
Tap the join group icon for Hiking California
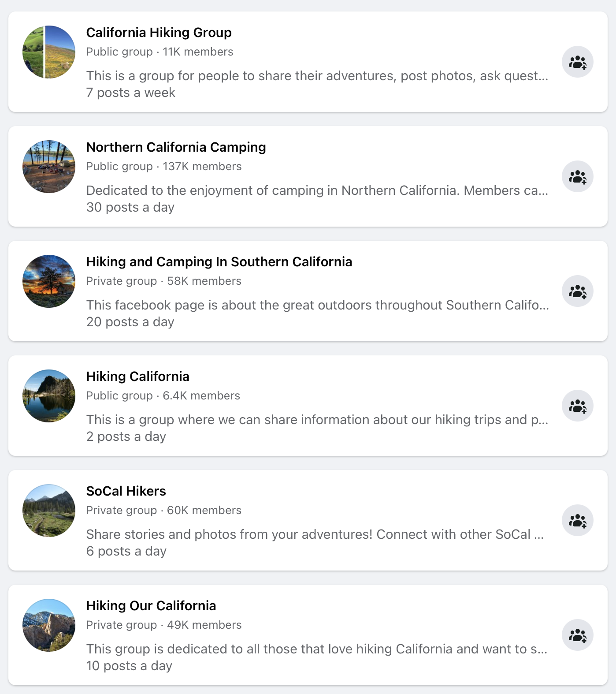click(x=577, y=406)
